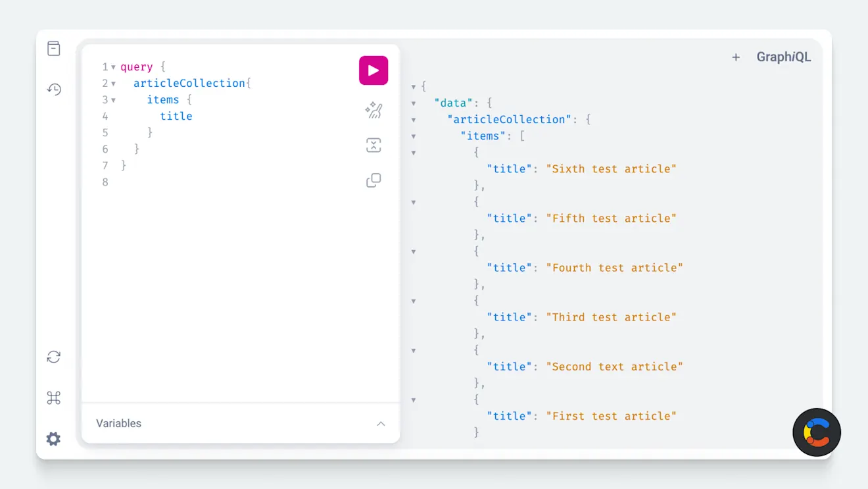The width and height of the screenshot is (868, 489).
Task: Click the items field in query editor
Action: [x=163, y=100]
